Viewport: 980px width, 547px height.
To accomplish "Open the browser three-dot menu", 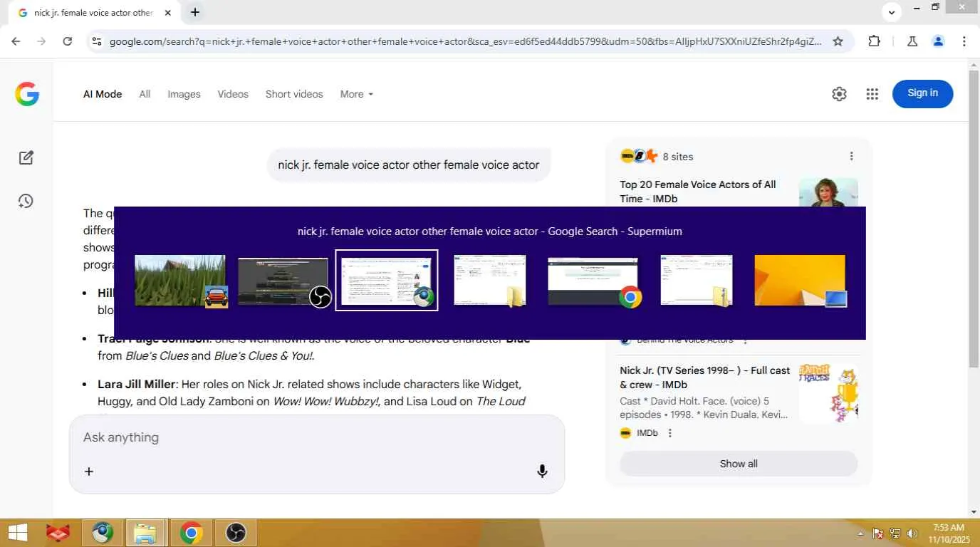I will (x=964, y=41).
